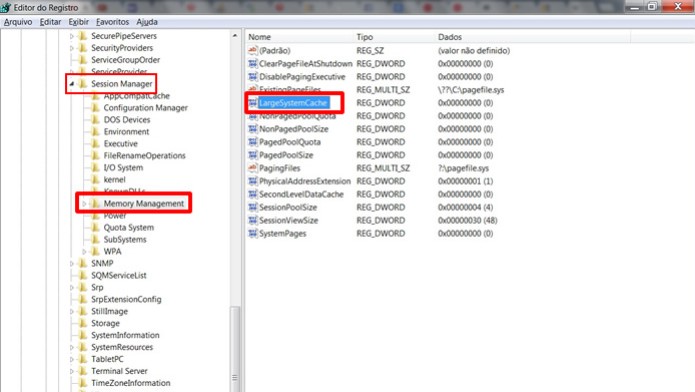Select the SrpExtensionConfig key label
The image size is (695, 392).
pyautogui.click(x=126, y=299)
